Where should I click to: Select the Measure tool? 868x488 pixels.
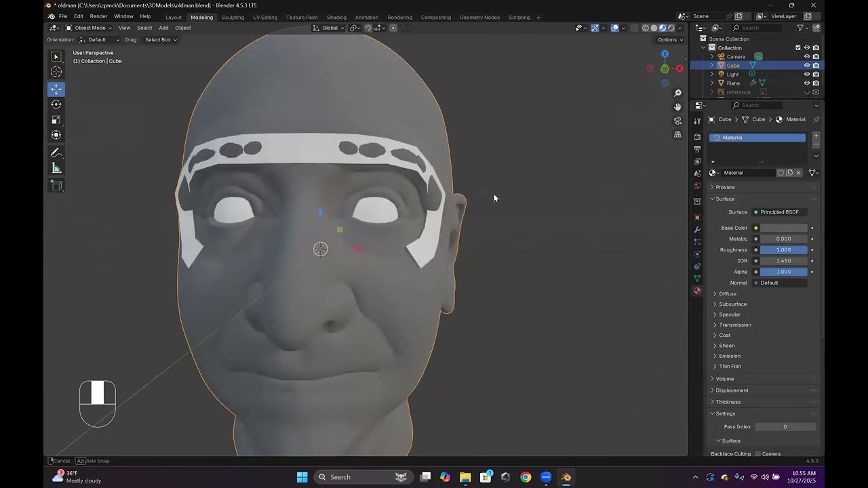56,168
